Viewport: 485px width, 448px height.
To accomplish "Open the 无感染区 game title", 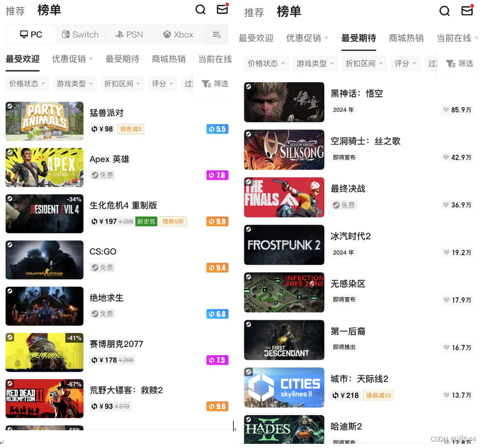I will pyautogui.click(x=348, y=284).
